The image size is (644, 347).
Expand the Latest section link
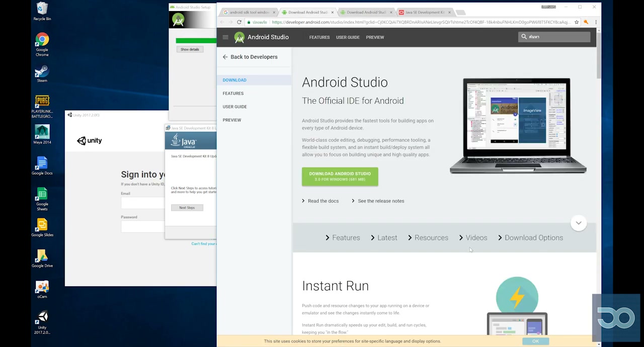pyautogui.click(x=384, y=238)
